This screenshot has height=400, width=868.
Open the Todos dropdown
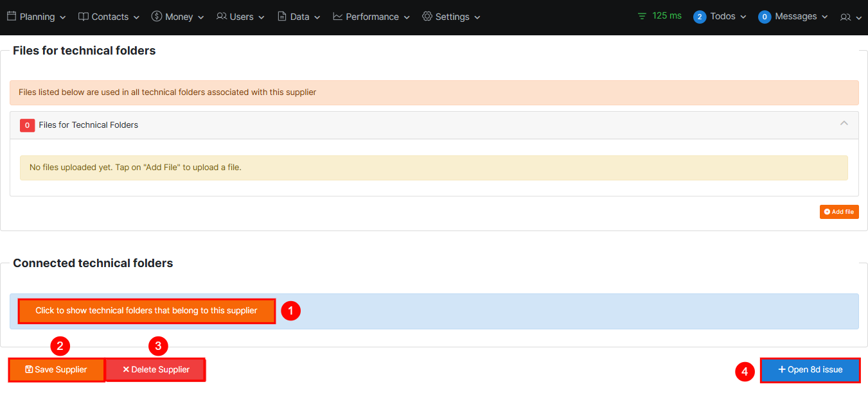point(720,17)
